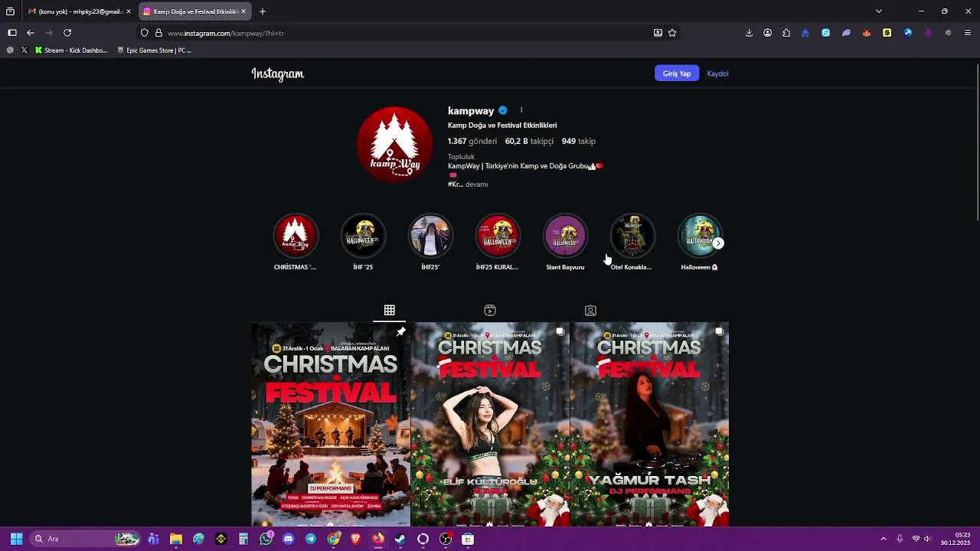Open the Posts grid tab icon

tap(389, 310)
